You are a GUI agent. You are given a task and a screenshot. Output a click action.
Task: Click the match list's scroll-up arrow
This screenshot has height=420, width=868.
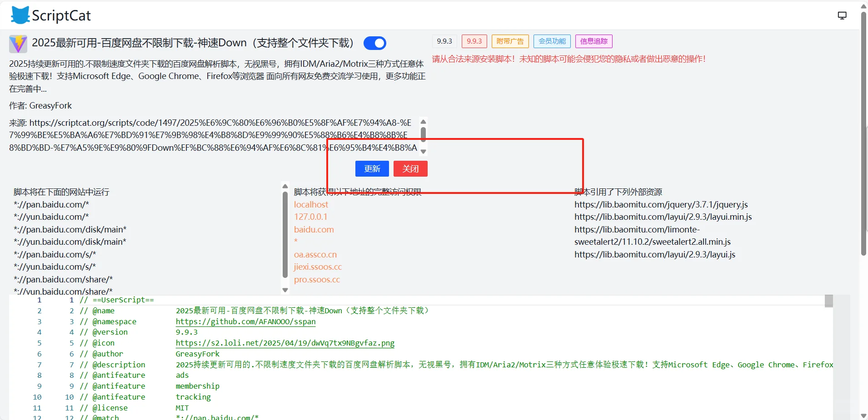(x=285, y=186)
